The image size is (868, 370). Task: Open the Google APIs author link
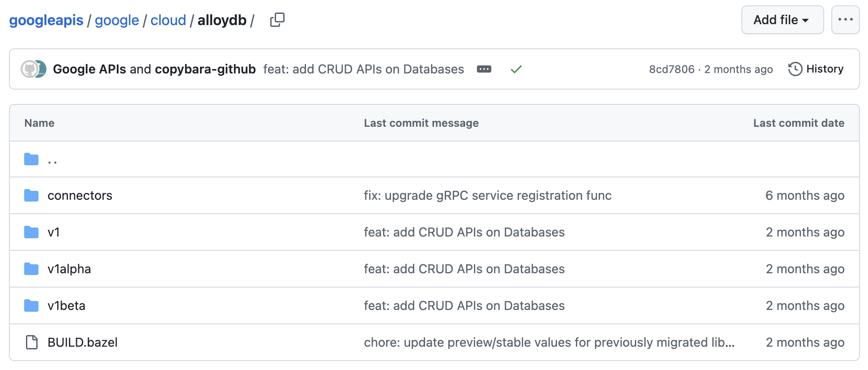pyautogui.click(x=89, y=69)
